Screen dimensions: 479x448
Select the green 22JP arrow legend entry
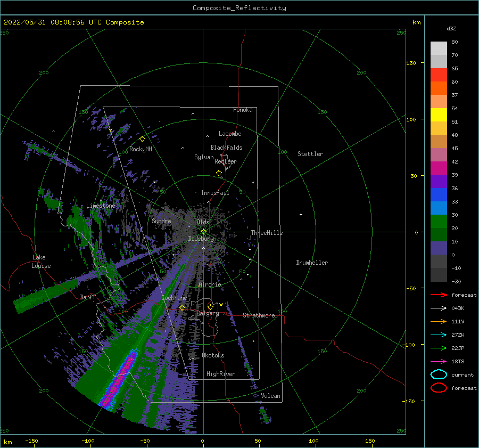click(x=439, y=348)
